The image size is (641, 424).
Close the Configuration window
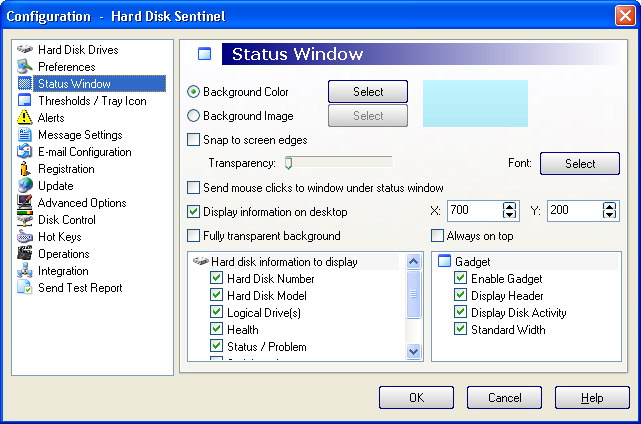pos(625,16)
